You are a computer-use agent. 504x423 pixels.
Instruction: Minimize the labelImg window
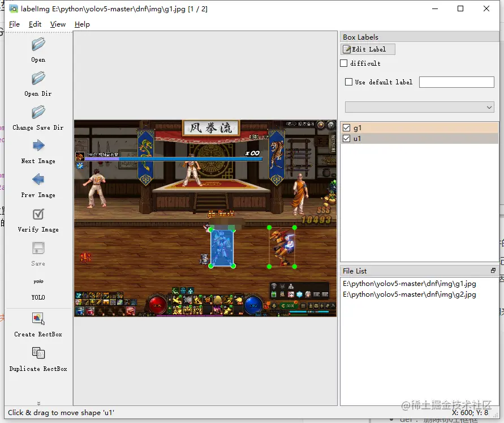(435, 8)
